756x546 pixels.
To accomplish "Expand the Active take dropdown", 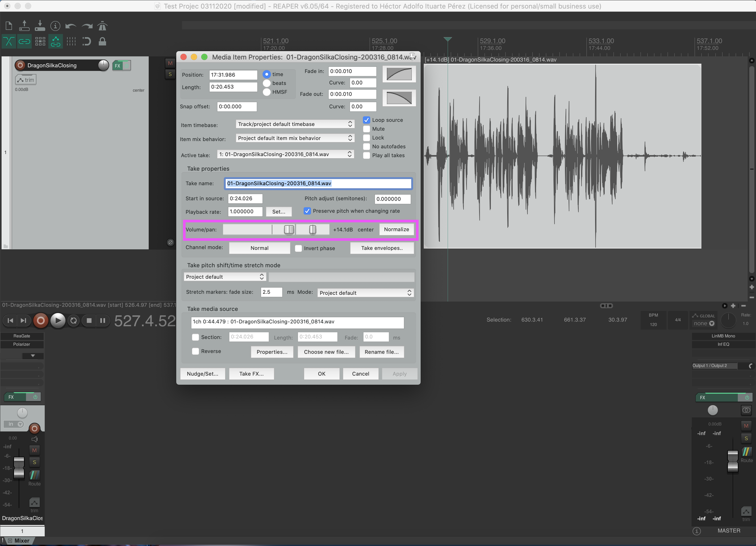I will [x=285, y=154].
